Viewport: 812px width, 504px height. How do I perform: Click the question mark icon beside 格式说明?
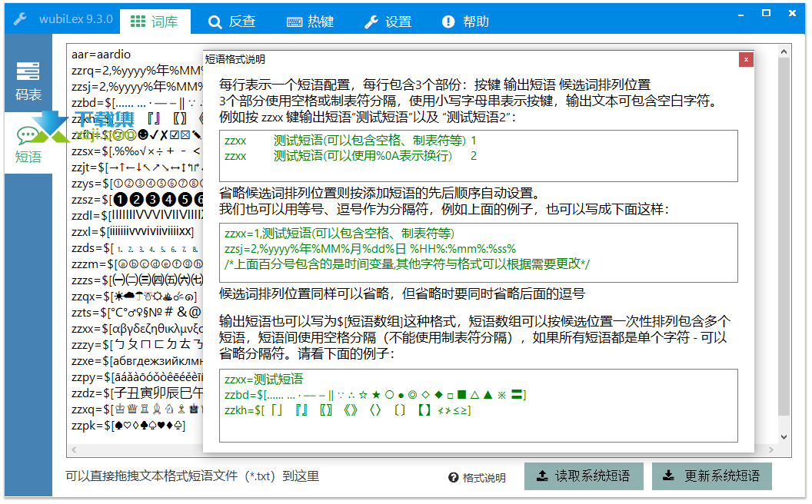coord(454,478)
